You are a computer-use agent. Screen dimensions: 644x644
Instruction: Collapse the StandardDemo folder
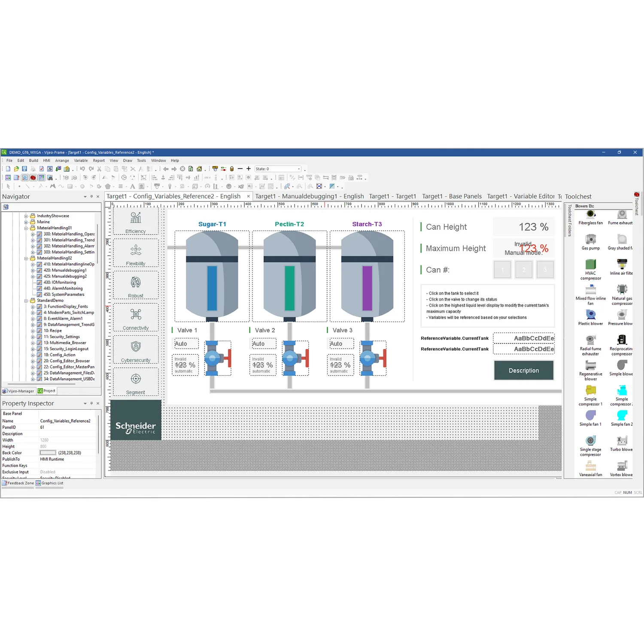coord(26,301)
